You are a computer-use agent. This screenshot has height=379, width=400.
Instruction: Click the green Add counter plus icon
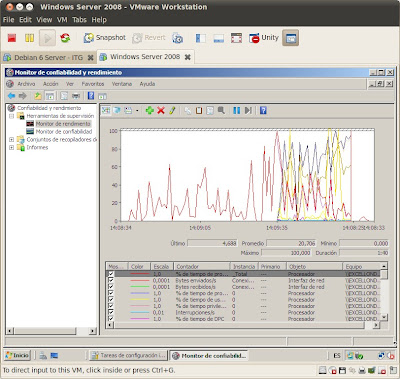click(150, 110)
